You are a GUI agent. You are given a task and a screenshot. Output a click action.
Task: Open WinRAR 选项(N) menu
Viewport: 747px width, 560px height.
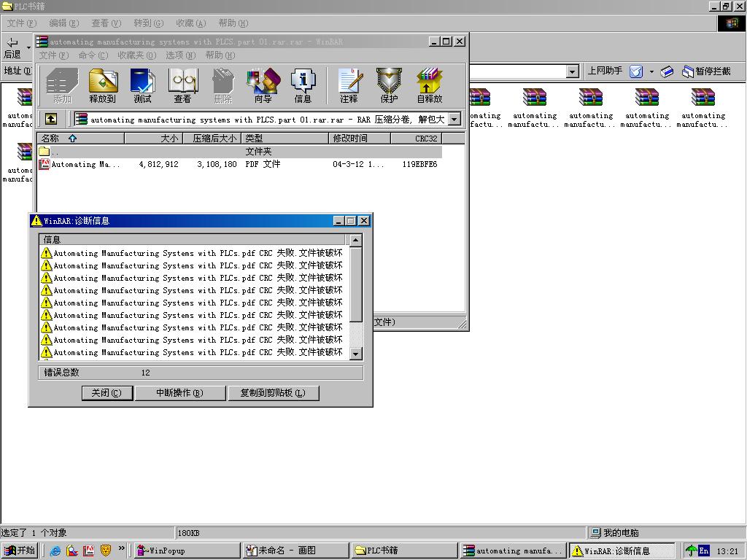(181, 55)
